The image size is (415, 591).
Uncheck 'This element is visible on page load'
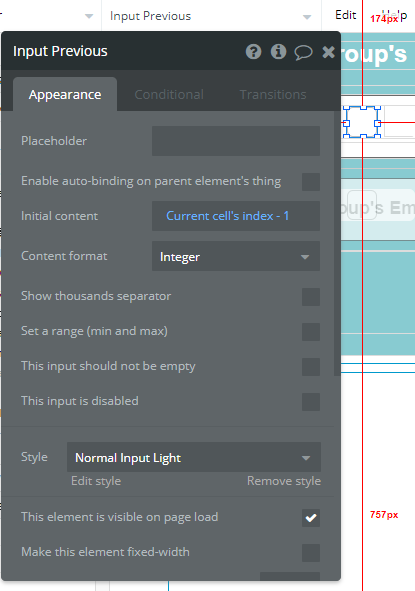(311, 518)
